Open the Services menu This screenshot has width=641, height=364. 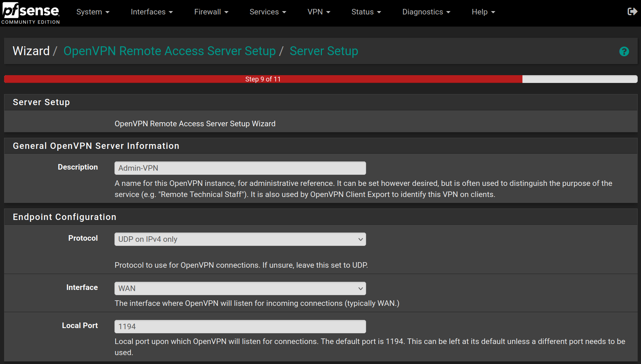268,12
